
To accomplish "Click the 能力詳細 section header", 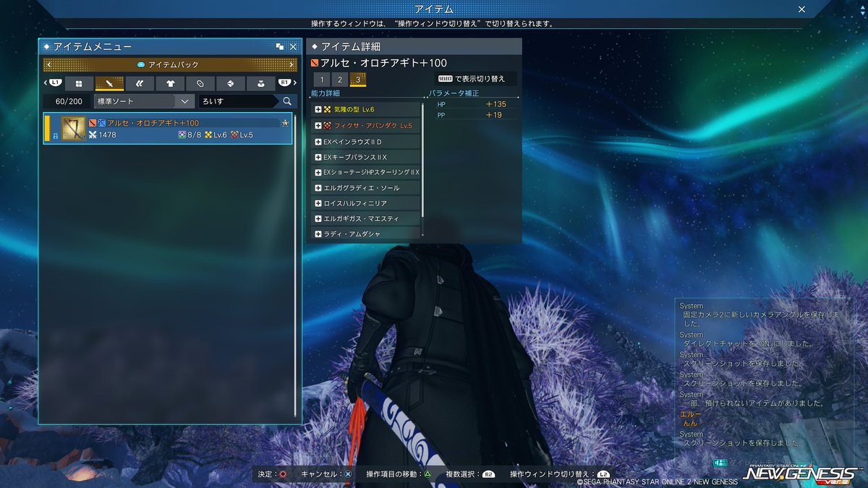I will (x=325, y=93).
